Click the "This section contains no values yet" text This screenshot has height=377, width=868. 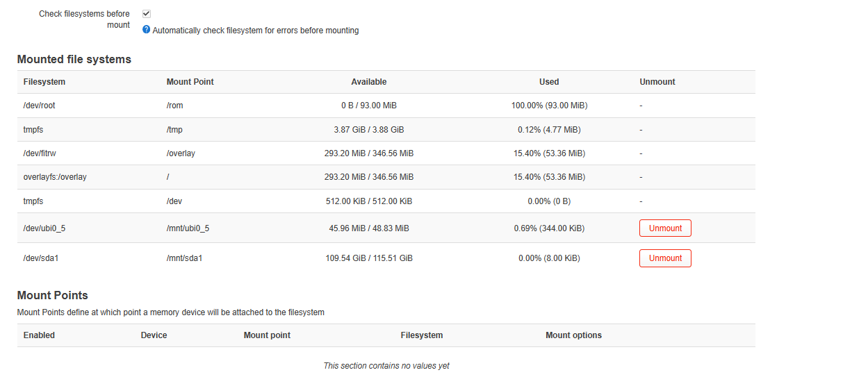(386, 366)
